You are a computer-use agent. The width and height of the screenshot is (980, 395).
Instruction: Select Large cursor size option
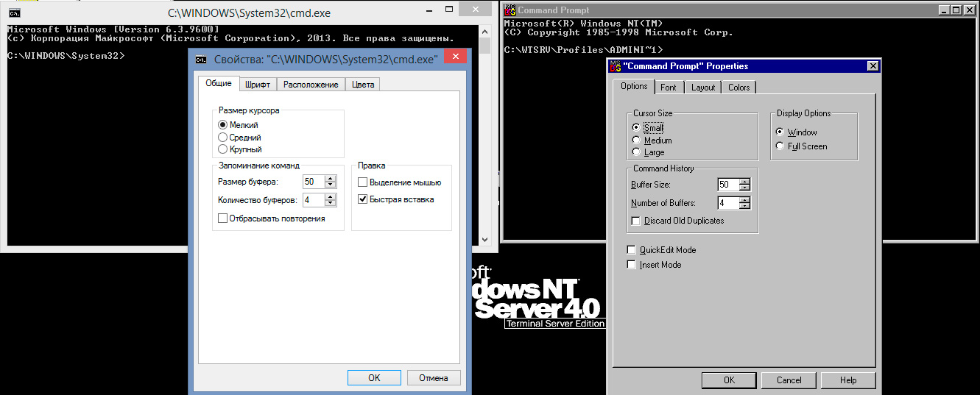point(636,152)
